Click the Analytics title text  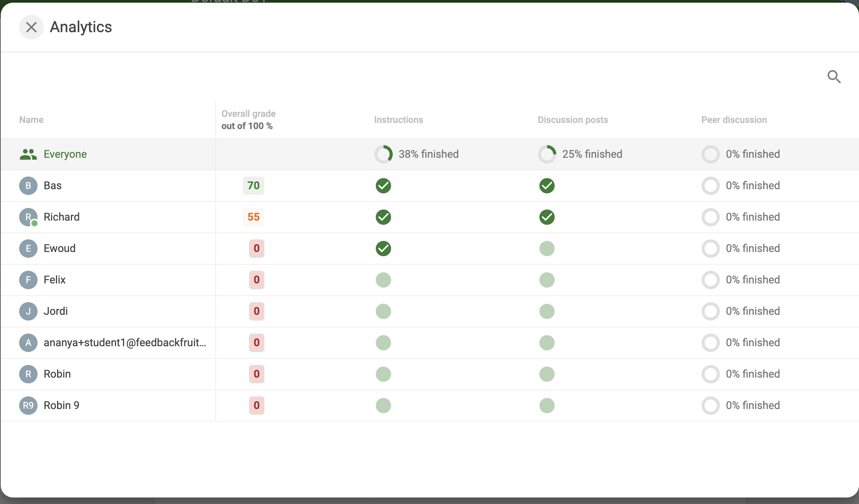[81, 27]
